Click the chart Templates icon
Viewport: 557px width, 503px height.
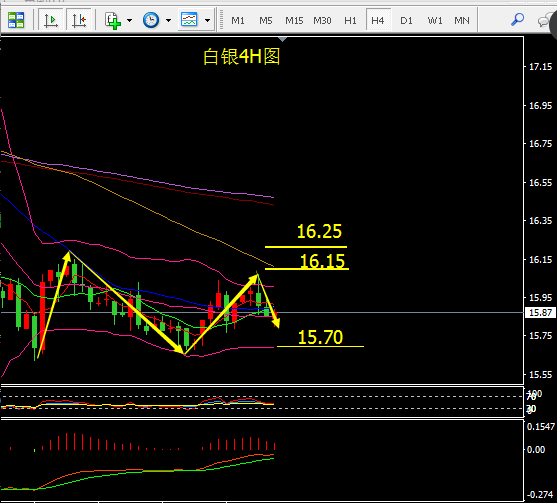point(189,19)
